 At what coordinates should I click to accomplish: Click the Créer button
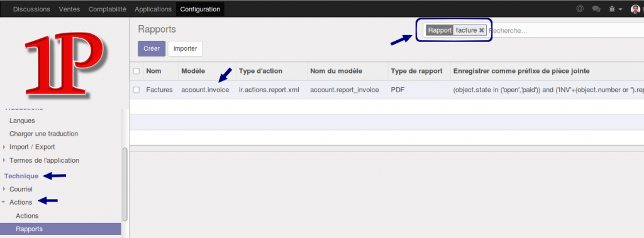152,48
